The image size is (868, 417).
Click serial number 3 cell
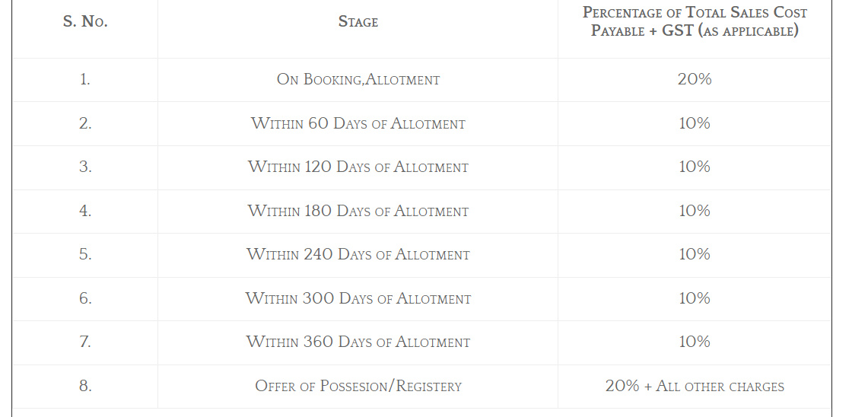85,167
